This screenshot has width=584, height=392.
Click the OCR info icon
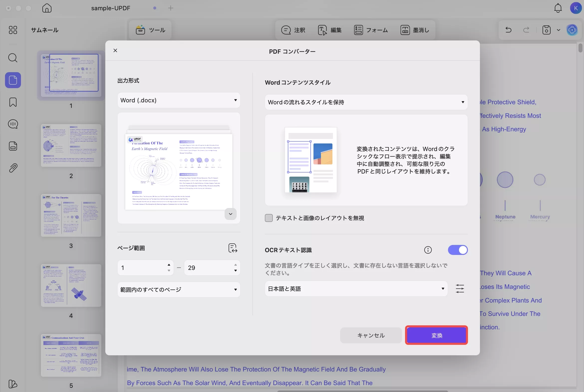(x=428, y=250)
